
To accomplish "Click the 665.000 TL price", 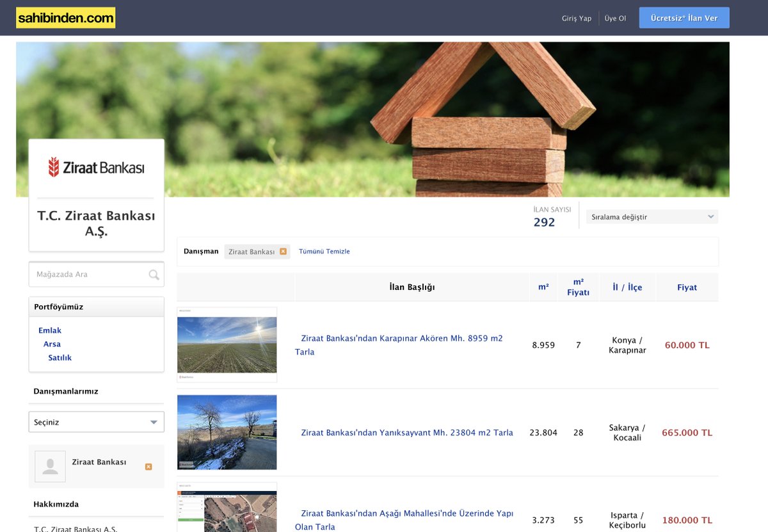I will coord(687,433).
